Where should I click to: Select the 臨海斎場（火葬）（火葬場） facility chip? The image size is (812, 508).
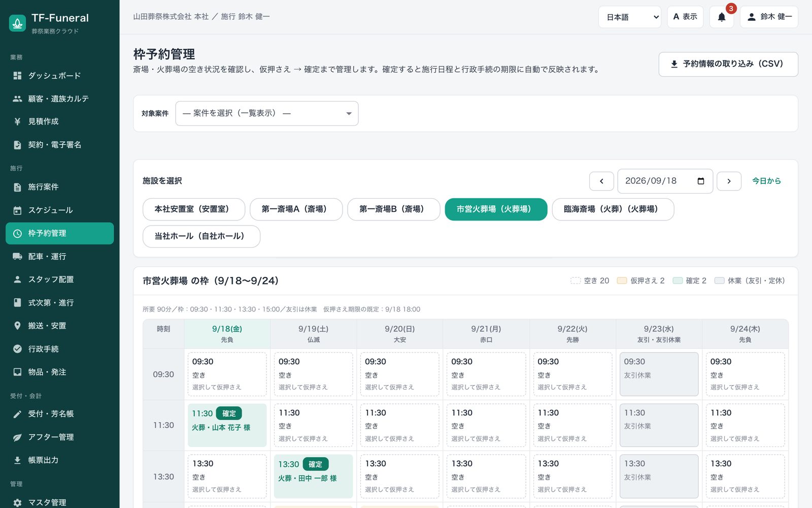tap(613, 209)
